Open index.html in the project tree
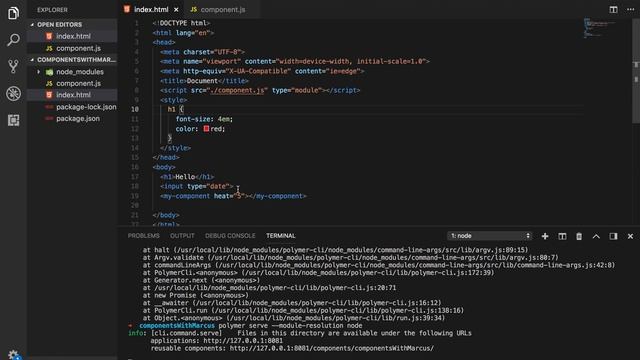The height and width of the screenshot is (360, 640). (x=72, y=95)
